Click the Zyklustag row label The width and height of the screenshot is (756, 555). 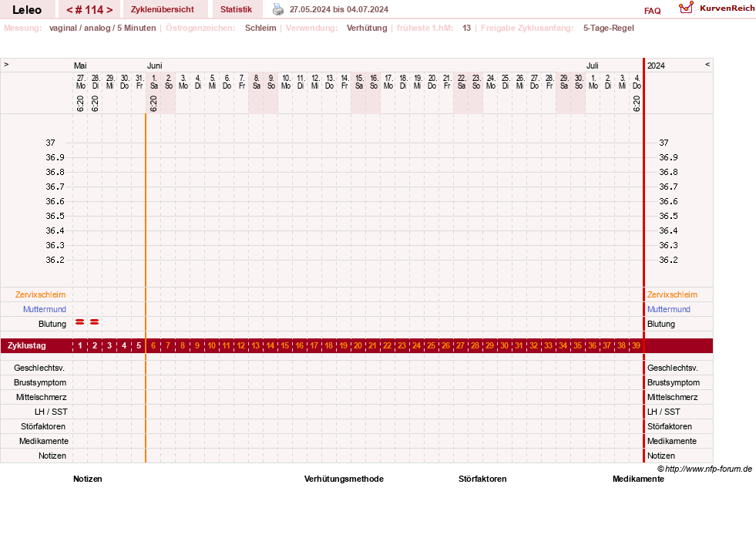point(26,346)
